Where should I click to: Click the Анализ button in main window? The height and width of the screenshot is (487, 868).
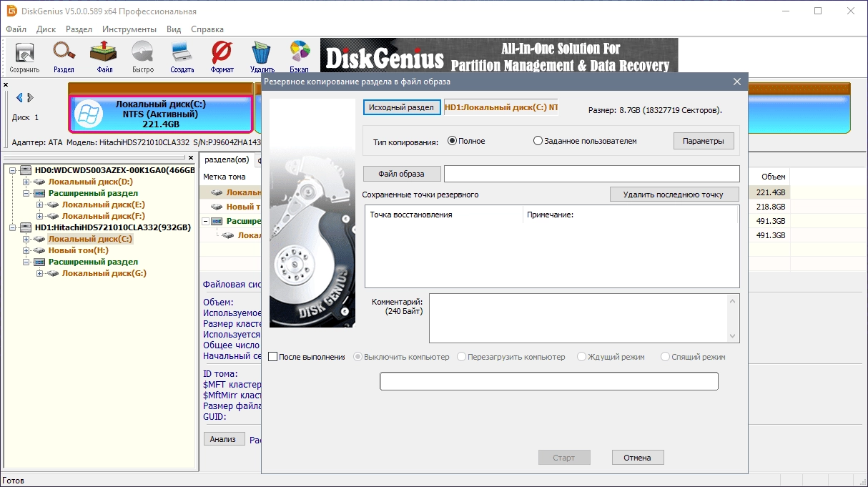tap(223, 439)
